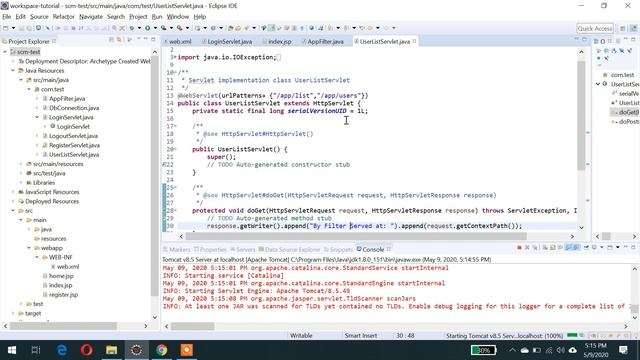Open the File menu
The image size is (640, 360).
coord(7,17)
